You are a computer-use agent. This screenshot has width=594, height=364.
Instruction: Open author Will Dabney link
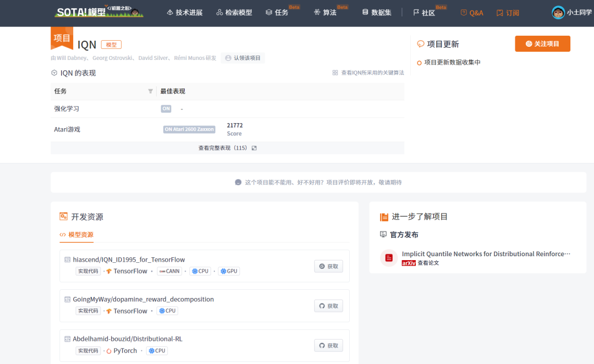click(72, 58)
